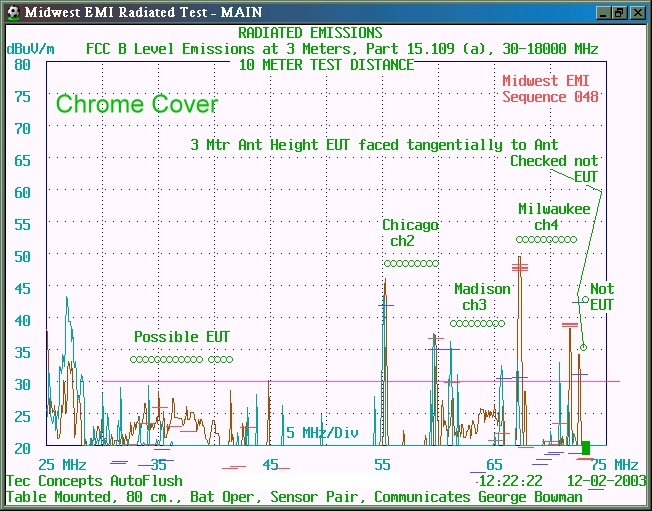The image size is (652, 511).
Task: Select the Chicago ch2 label
Action: 410,233
